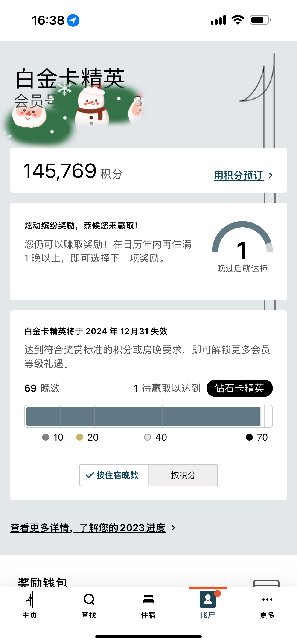
Task: Tap the chevron after 2023 进度 link
Action: 173,528
